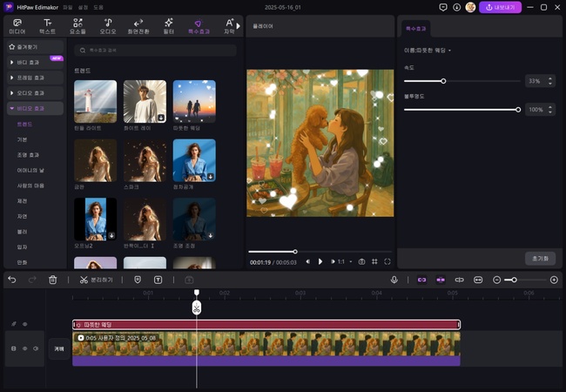Download the 조명 조정 effect via arrow badge
This screenshot has height=392, width=566.
point(211,235)
